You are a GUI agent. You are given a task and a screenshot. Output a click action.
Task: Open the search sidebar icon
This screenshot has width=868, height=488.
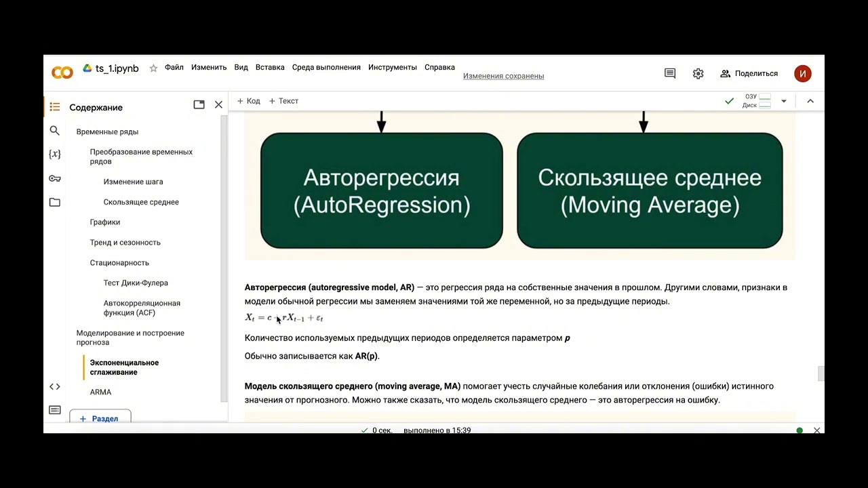tap(55, 131)
